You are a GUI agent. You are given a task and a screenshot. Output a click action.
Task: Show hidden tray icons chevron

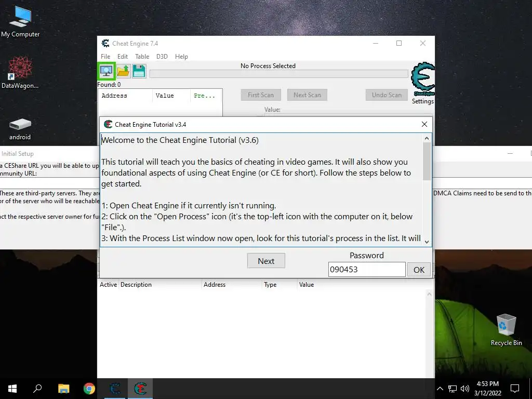click(440, 389)
